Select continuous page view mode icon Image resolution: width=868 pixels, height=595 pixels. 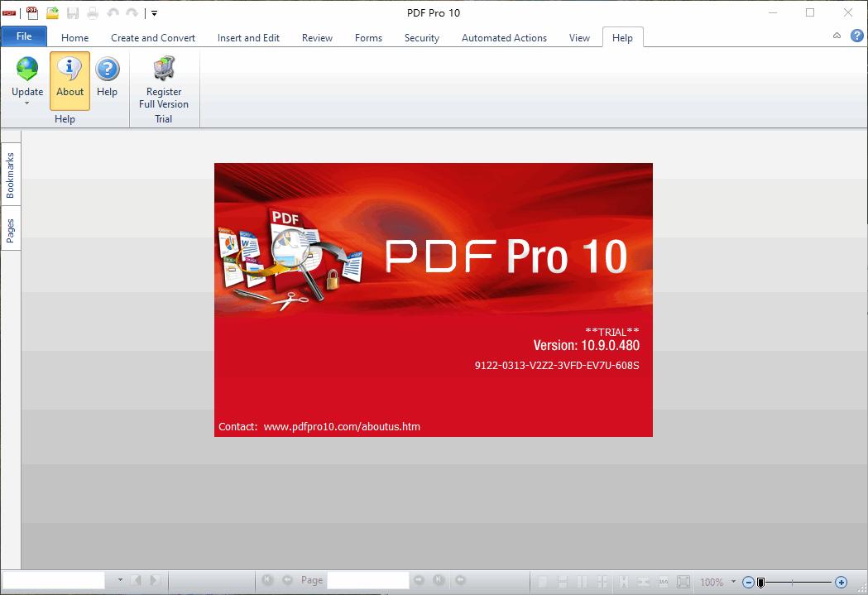pos(563,582)
